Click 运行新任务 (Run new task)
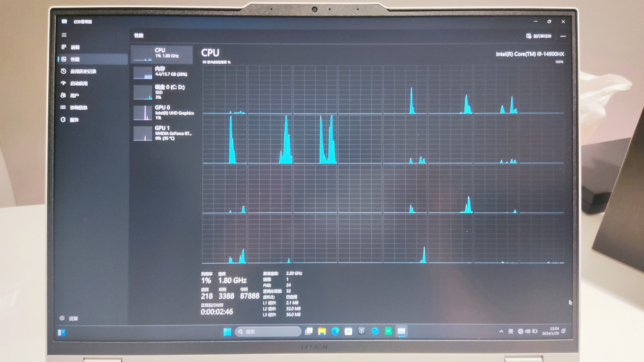Screen dimensions: 644x362 (539, 36)
